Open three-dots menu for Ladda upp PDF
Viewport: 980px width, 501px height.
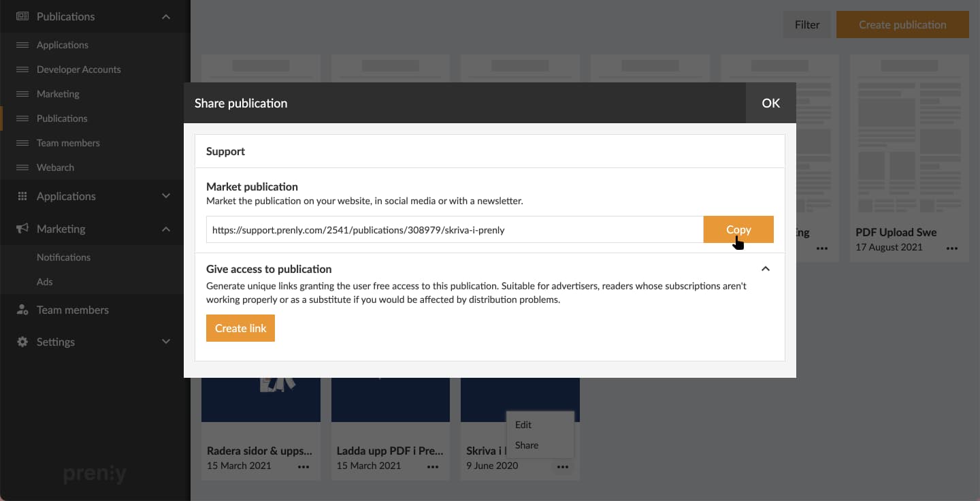click(433, 466)
